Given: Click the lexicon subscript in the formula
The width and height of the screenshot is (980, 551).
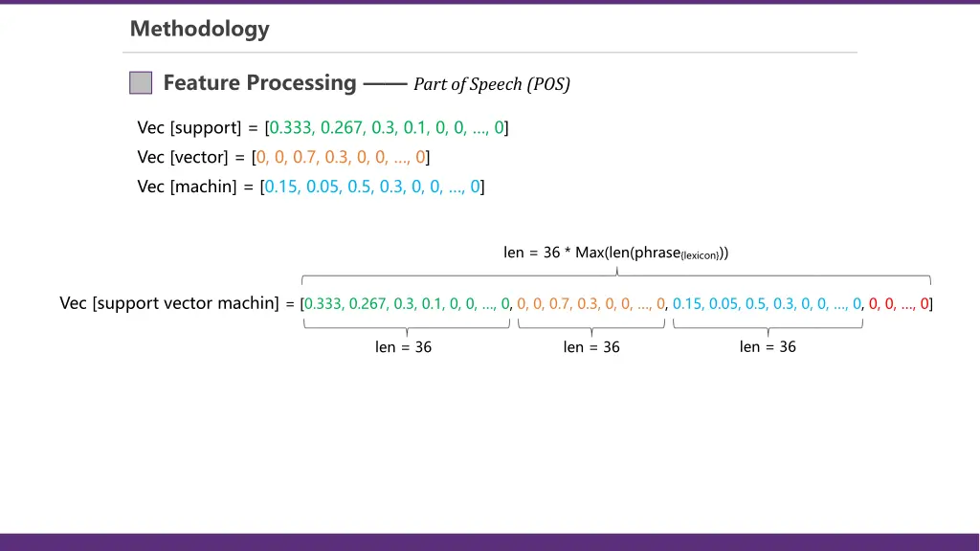Looking at the screenshot, I should coord(700,255).
